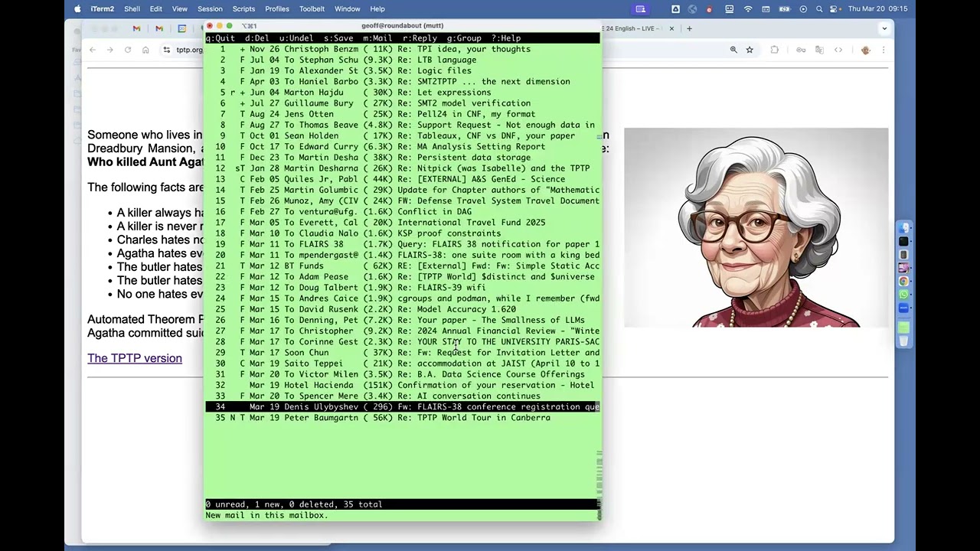980x551 pixels.
Task: Select message 19 'Query: FLAIRS 38 notification'
Action: (x=403, y=244)
